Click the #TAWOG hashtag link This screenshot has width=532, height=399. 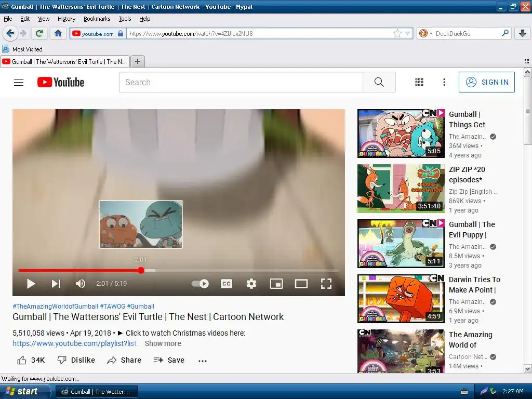[113, 307]
